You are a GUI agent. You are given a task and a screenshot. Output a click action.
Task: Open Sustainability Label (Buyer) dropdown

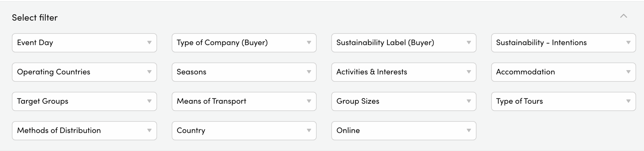(403, 43)
